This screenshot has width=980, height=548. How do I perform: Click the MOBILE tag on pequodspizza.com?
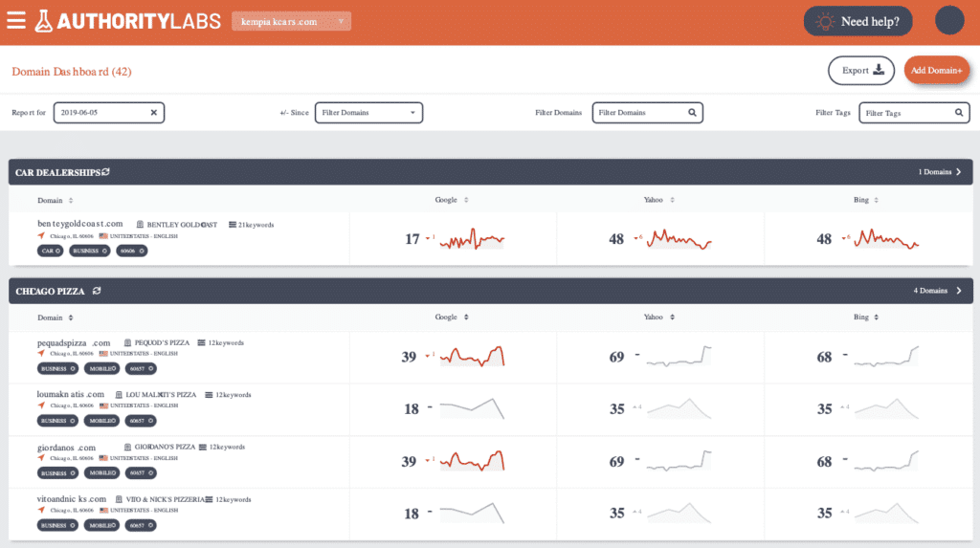(101, 368)
